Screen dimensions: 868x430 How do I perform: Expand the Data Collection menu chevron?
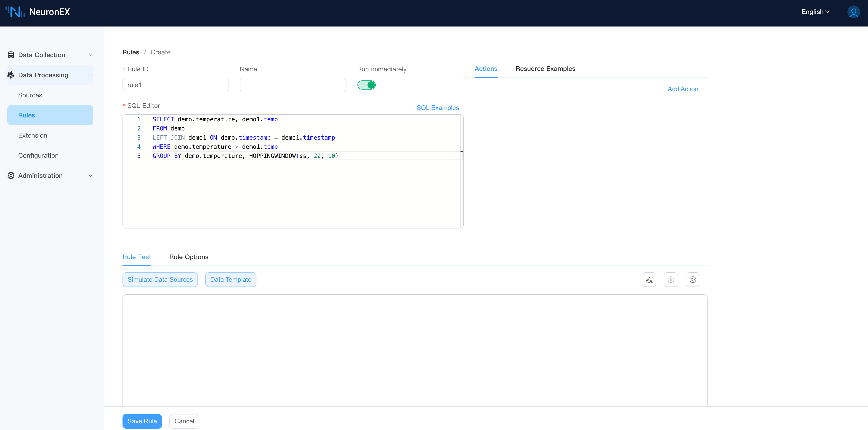[90, 55]
